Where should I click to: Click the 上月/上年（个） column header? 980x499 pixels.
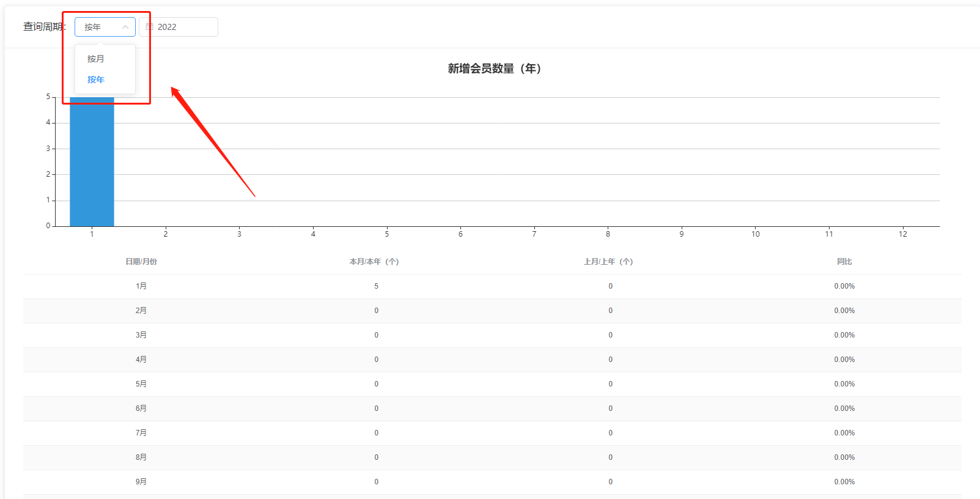tap(608, 262)
